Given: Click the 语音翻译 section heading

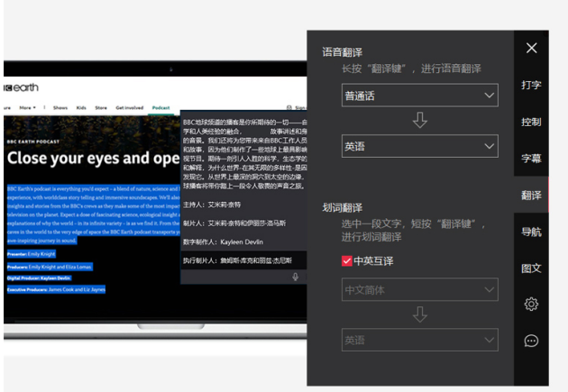Looking at the screenshot, I should (x=343, y=52).
